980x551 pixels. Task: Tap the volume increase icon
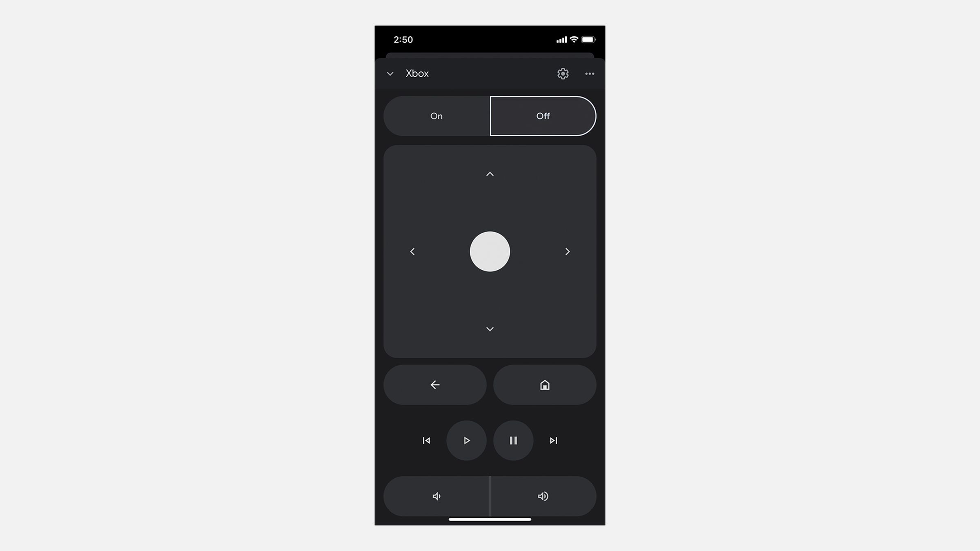point(543,496)
